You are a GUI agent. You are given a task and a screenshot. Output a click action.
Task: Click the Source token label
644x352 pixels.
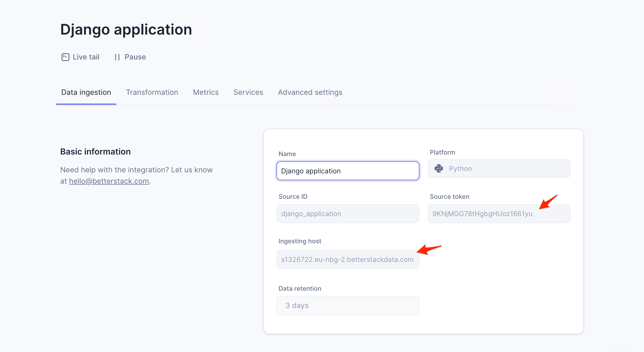449,196
